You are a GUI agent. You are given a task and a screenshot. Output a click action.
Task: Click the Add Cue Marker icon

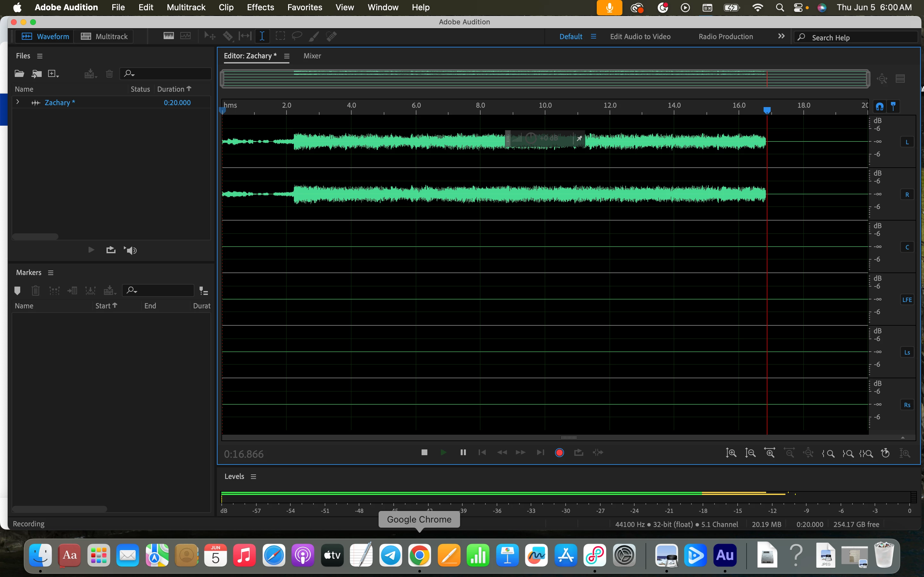(17, 291)
